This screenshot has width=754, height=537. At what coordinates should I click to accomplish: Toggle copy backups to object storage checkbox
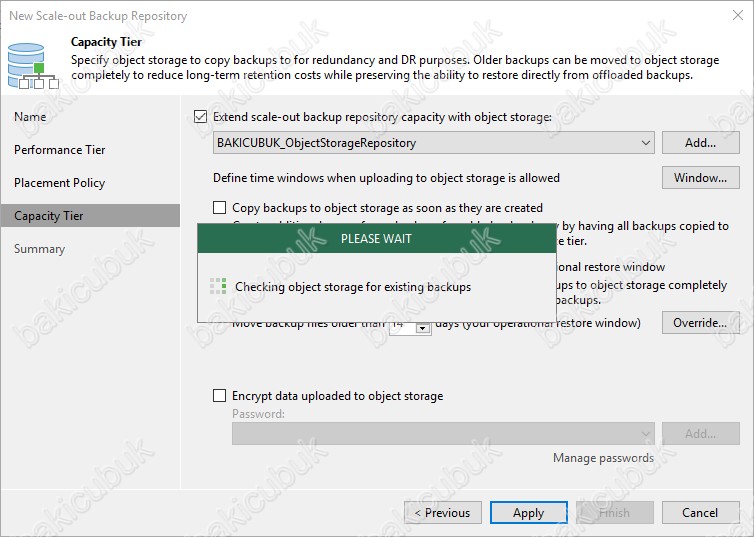[x=220, y=207]
